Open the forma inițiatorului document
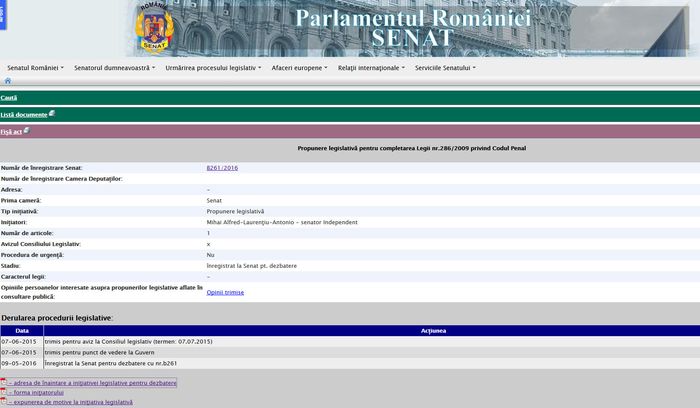The image size is (700, 408). [x=36, y=392]
